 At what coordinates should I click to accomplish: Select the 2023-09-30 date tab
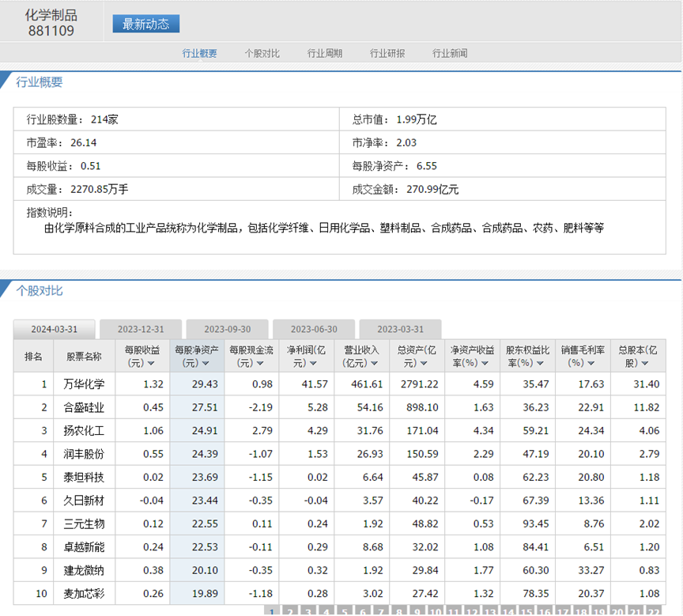(x=228, y=329)
